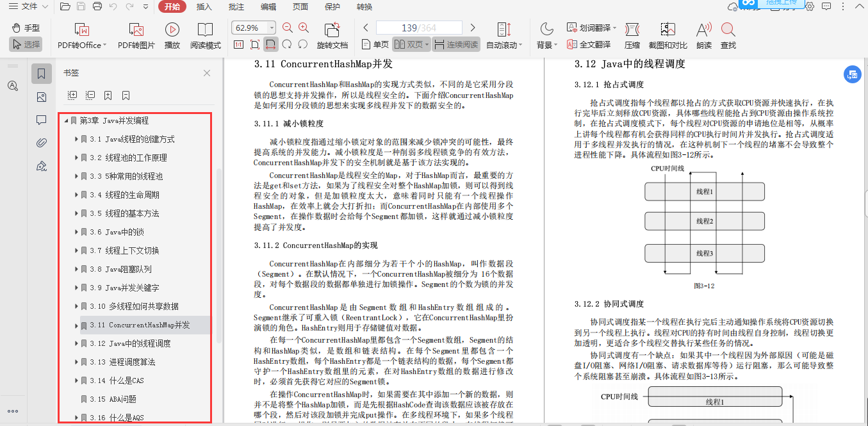Click the zoom out magnifier icon

click(x=288, y=28)
